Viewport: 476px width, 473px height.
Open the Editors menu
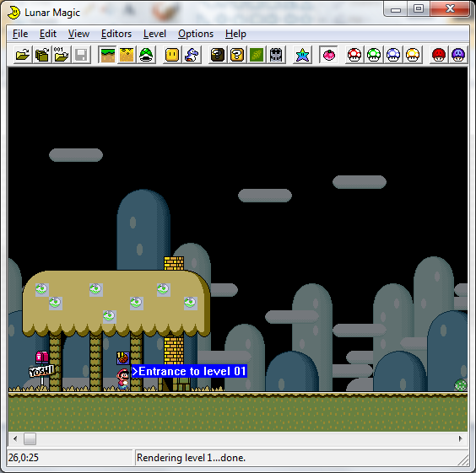116,34
